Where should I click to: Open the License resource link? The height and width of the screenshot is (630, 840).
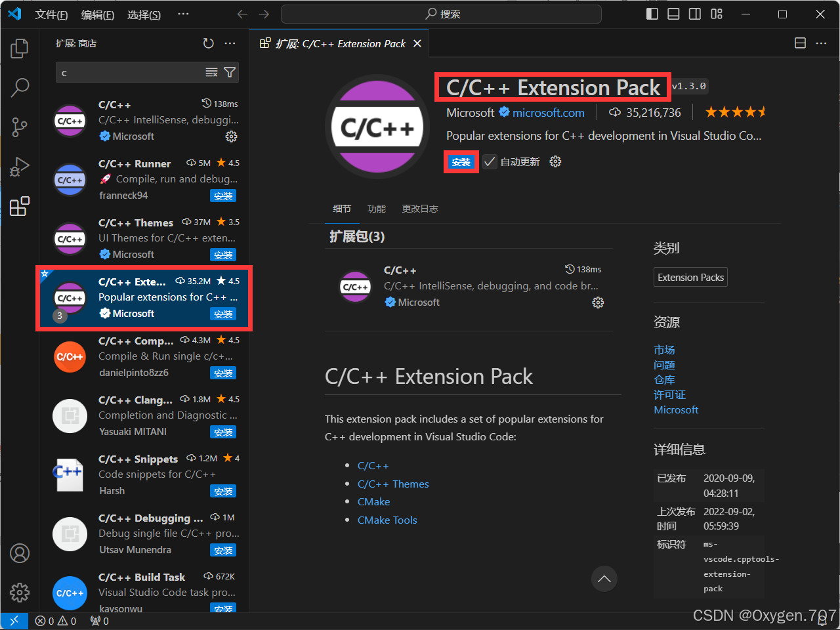669,394
